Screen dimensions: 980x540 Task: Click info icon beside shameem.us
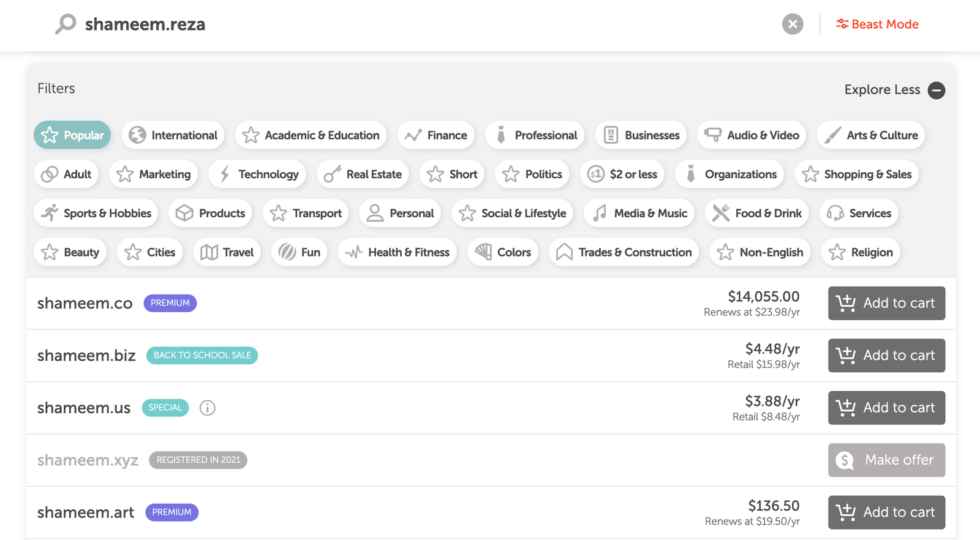(x=208, y=408)
